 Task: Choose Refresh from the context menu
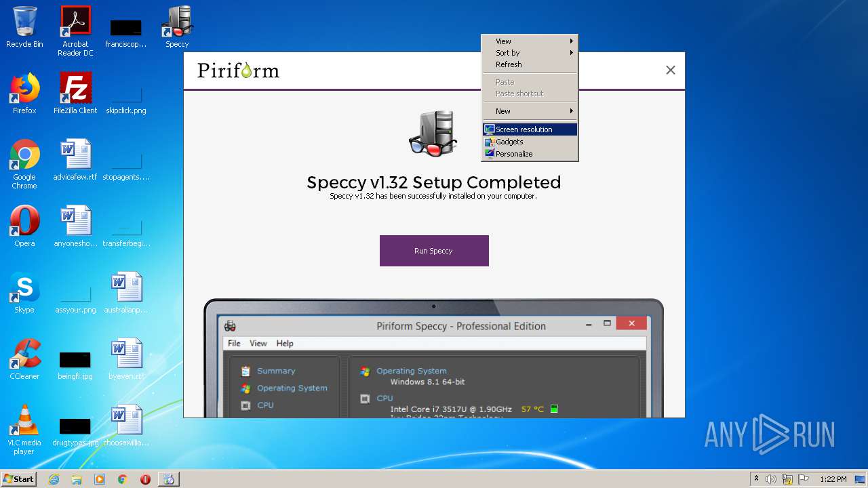pos(530,64)
